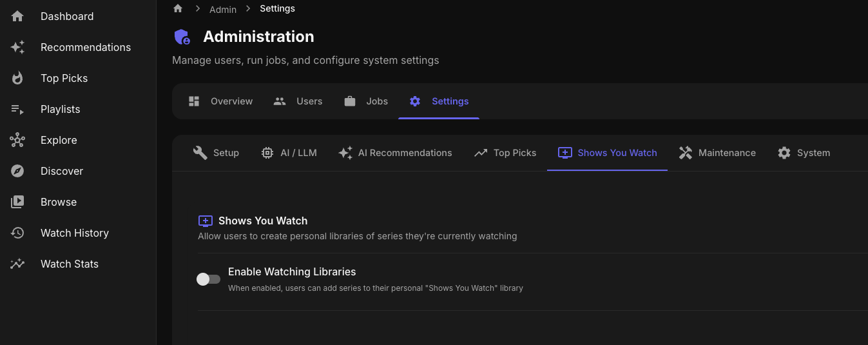Click the Dashboard home icon in sidebar
This screenshot has height=345, width=868.
click(17, 16)
